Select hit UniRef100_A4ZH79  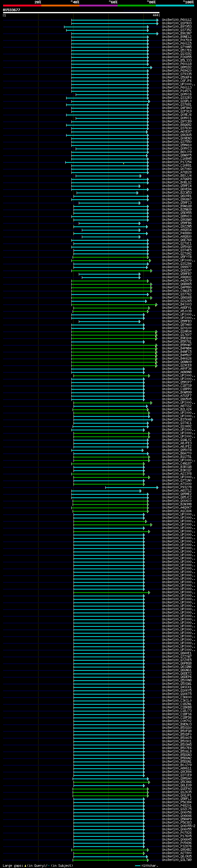coord(177,281)
